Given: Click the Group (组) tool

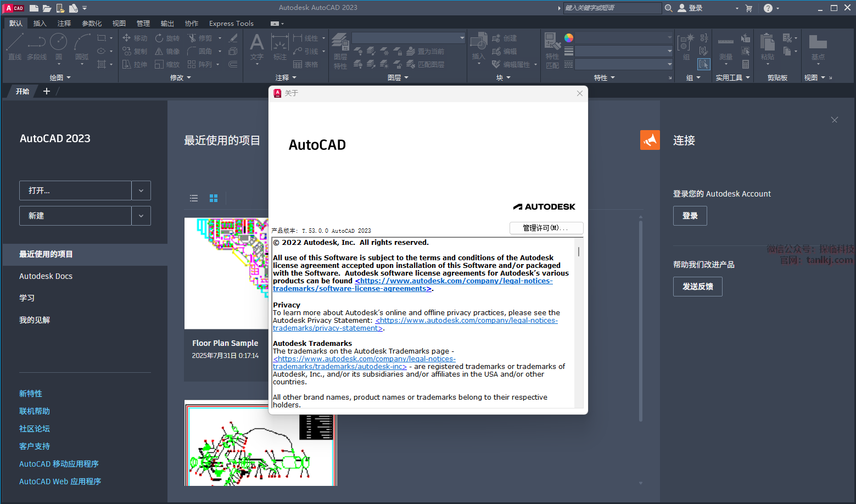Looking at the screenshot, I should click(686, 46).
